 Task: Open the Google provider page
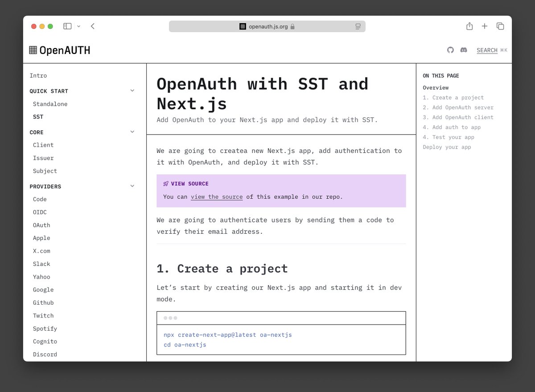click(x=43, y=290)
